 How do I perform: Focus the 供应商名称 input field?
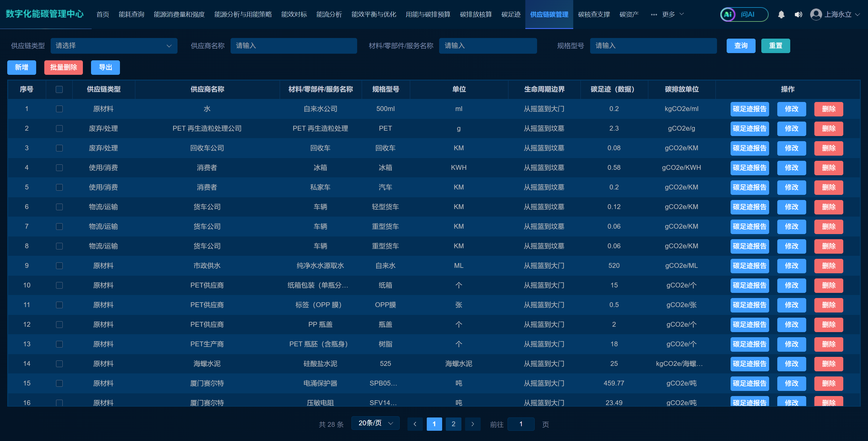[294, 46]
